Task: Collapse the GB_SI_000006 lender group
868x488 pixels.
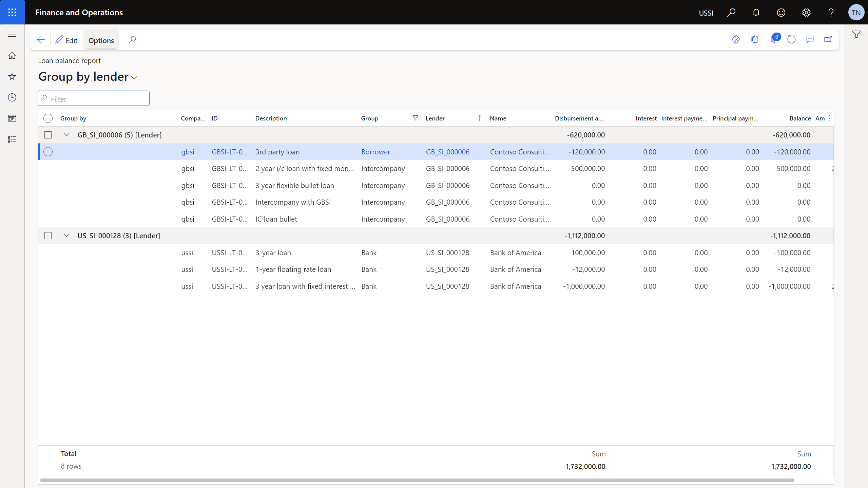Action: [66, 134]
